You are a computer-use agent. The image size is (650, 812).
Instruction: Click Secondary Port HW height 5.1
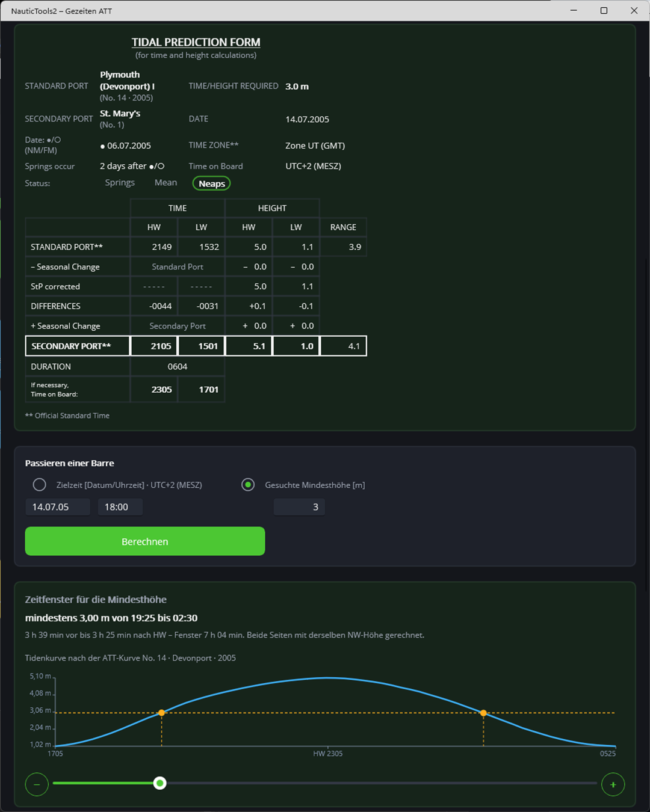click(x=249, y=346)
